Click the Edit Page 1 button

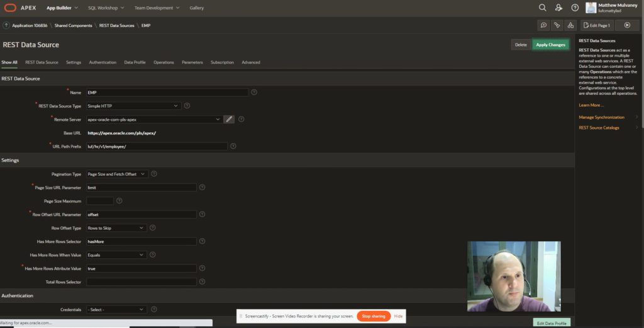(597, 26)
